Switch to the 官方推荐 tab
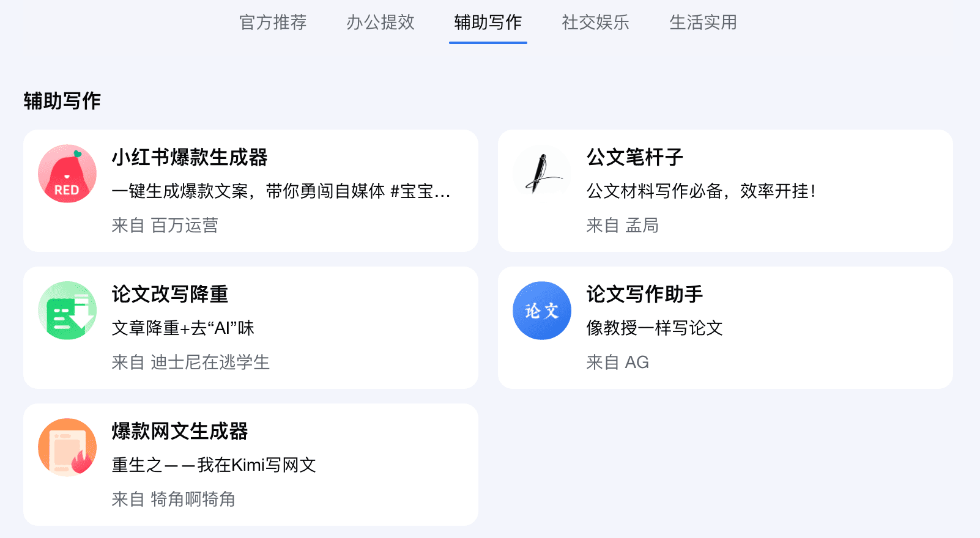Viewport: 980px width, 538px height. [273, 23]
